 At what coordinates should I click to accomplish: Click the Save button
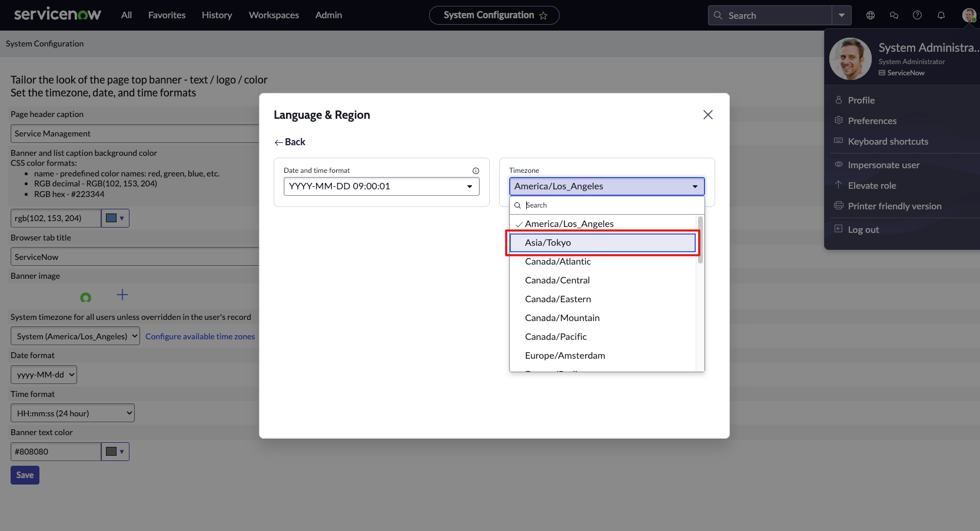tap(24, 475)
